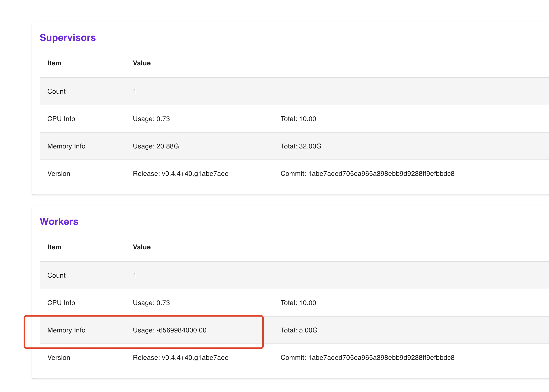Click Release v0.4.4+40.g1abe7aee under Supervisors
The width and height of the screenshot is (549, 392).
click(x=181, y=174)
